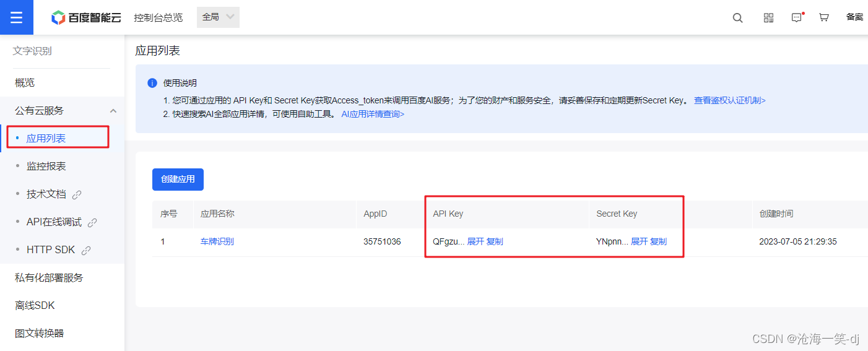Viewport: 868px width, 351px height.
Task: Click the truncated API Key text QFgzu...
Action: pyautogui.click(x=448, y=241)
